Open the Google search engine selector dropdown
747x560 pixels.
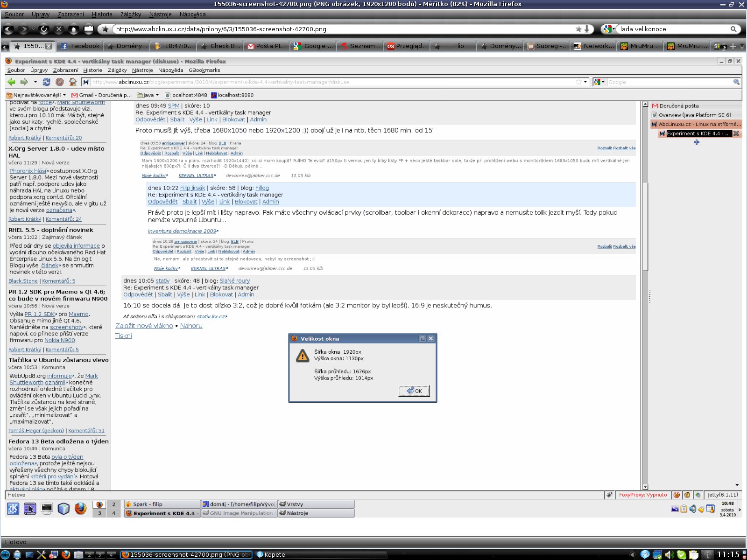[x=608, y=29]
